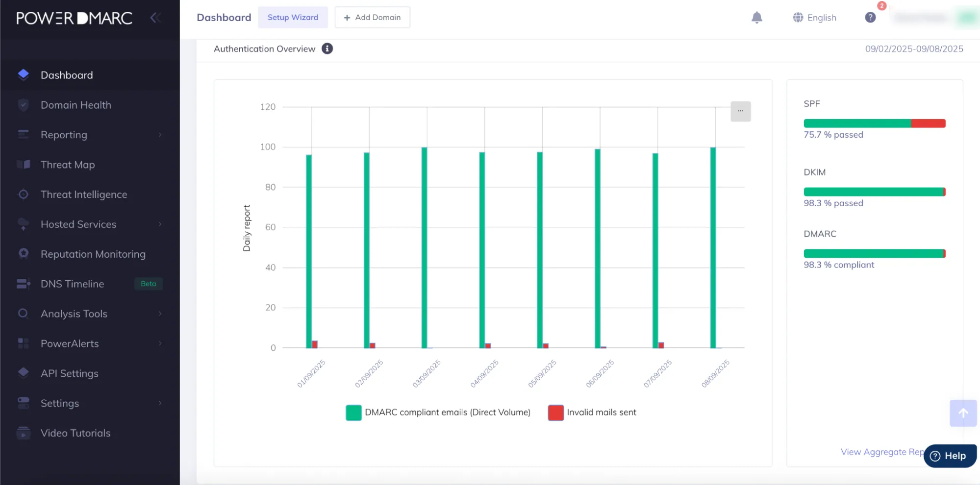Image resolution: width=980 pixels, height=485 pixels.
Task: Click the DNS Timeline icon
Action: click(x=24, y=284)
